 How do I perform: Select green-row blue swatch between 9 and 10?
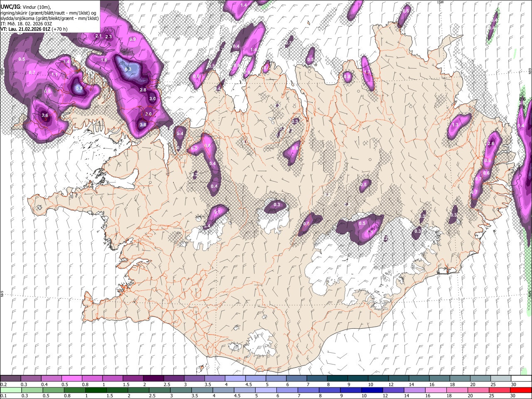point(351,390)
